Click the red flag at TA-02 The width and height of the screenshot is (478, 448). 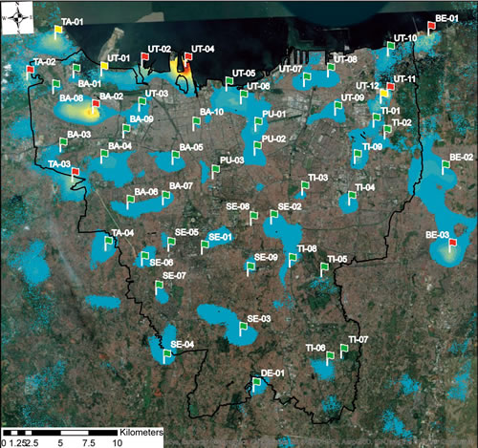(31, 70)
